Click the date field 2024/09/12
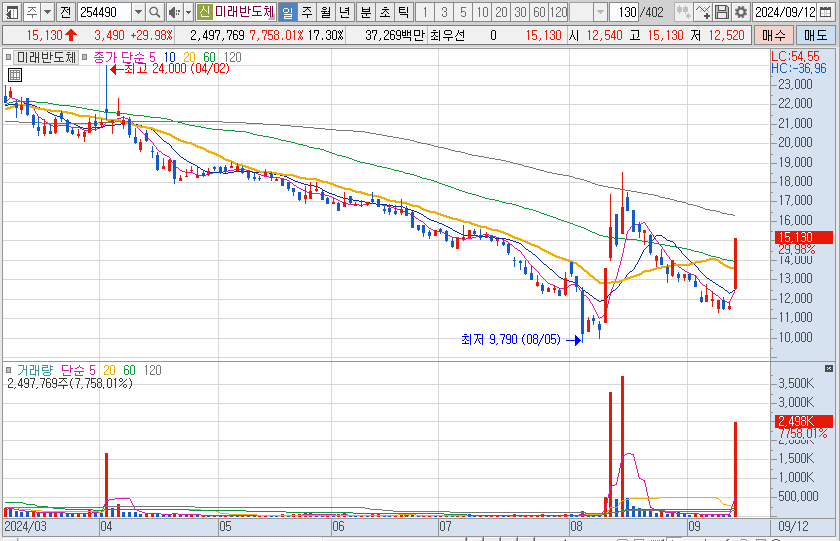 (x=785, y=12)
